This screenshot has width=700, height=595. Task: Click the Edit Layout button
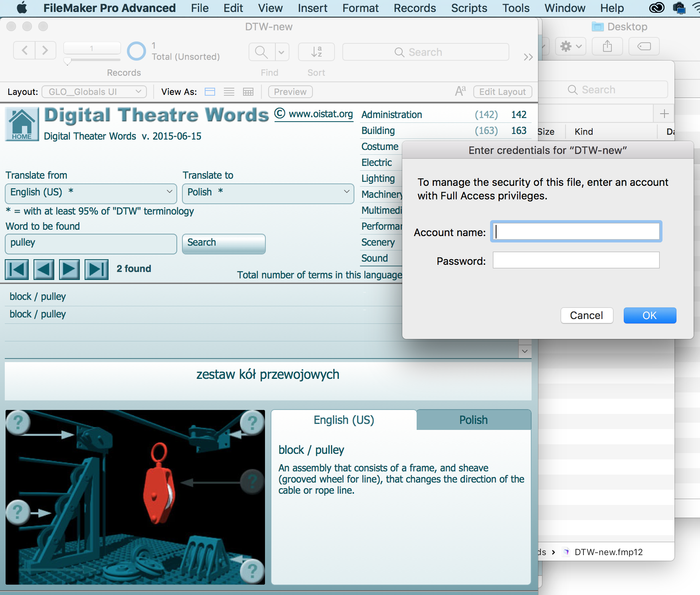[502, 92]
